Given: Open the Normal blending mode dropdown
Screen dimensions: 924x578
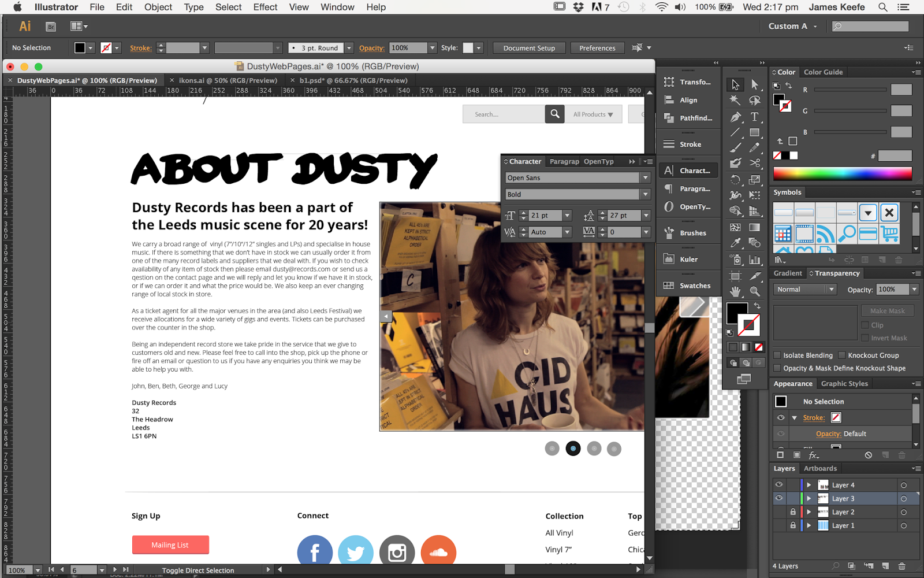Looking at the screenshot, I should [x=805, y=290].
